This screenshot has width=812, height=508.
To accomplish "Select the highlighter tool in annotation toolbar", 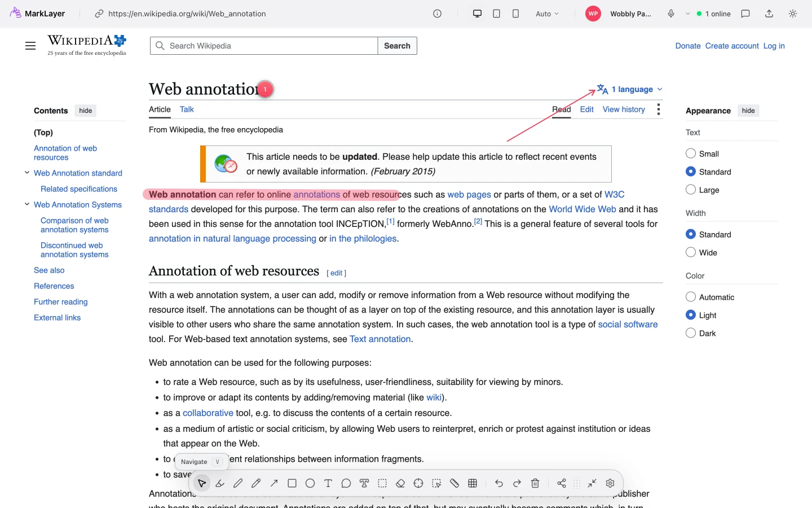I will pyautogui.click(x=220, y=483).
